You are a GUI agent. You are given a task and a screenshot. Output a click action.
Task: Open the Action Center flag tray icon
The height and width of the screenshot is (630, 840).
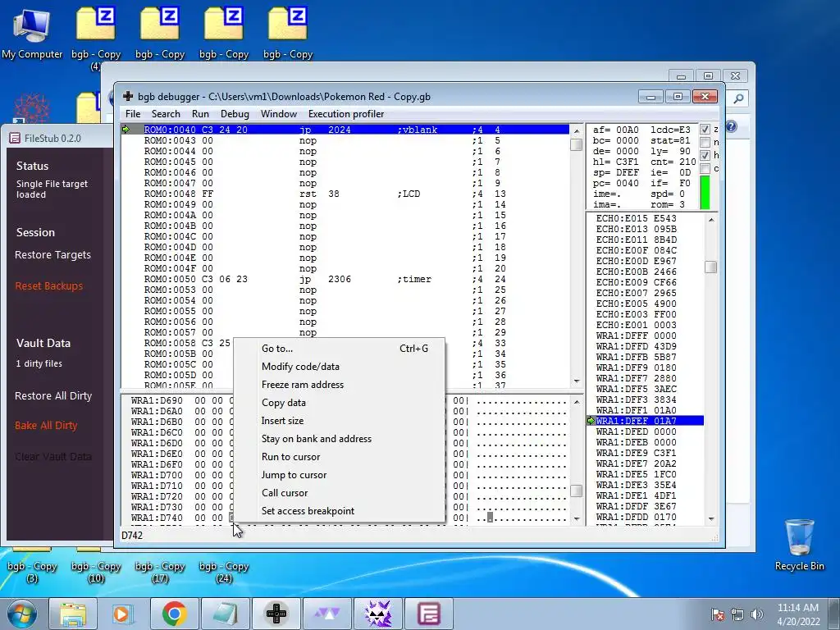(x=717, y=614)
